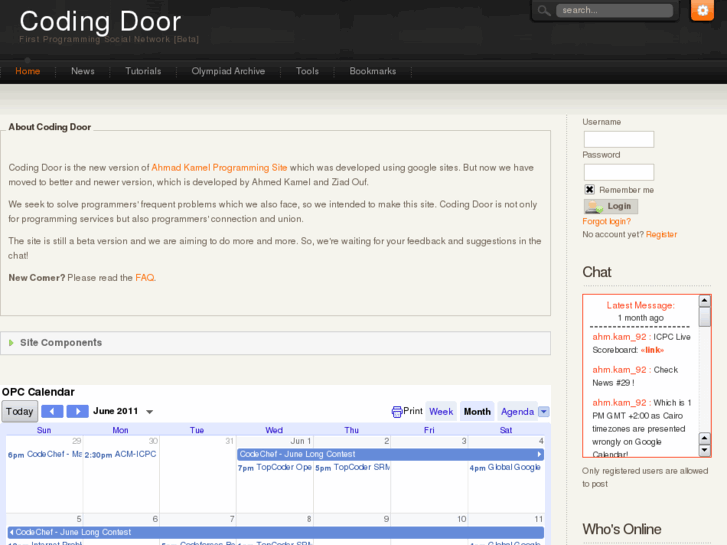Image resolution: width=727 pixels, height=545 pixels.
Task: Click chat scrollbar up arrow at top
Action: 704,301
